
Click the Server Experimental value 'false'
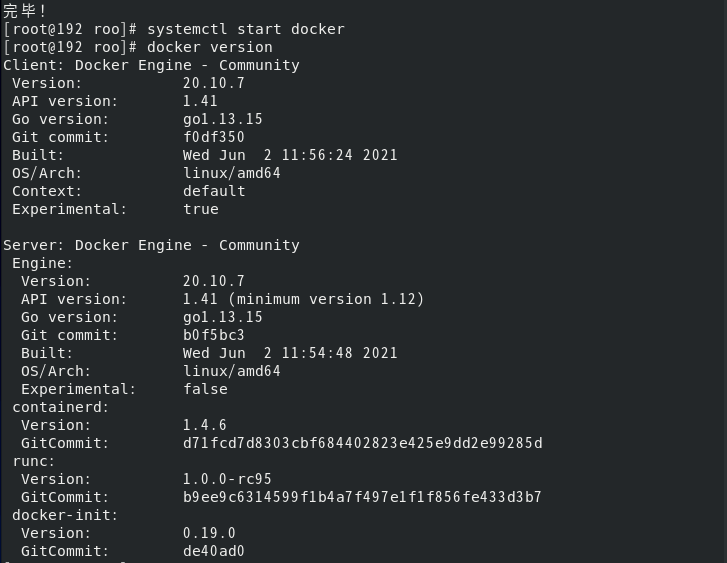click(205, 389)
